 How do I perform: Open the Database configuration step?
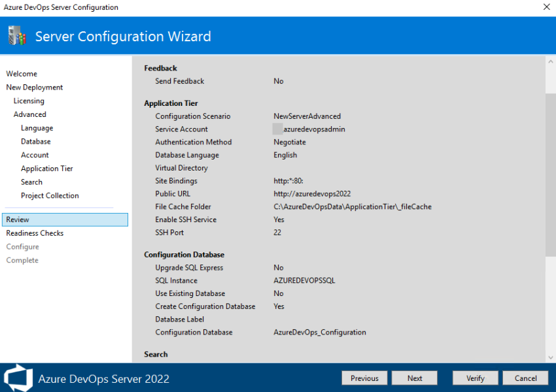35,141
